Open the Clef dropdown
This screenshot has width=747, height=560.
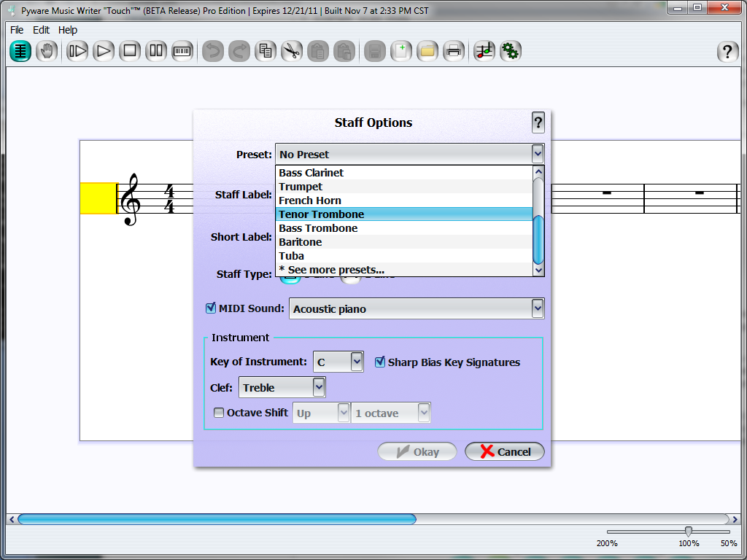pos(318,387)
